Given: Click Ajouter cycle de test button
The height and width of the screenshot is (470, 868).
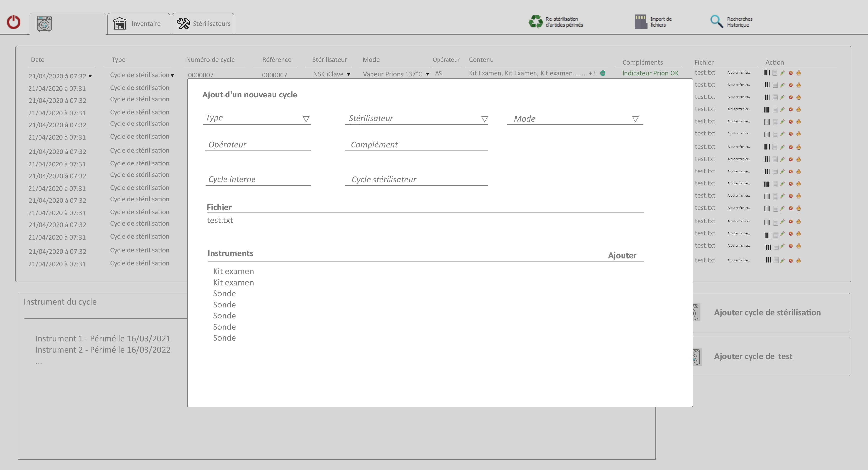Looking at the screenshot, I should point(772,356).
